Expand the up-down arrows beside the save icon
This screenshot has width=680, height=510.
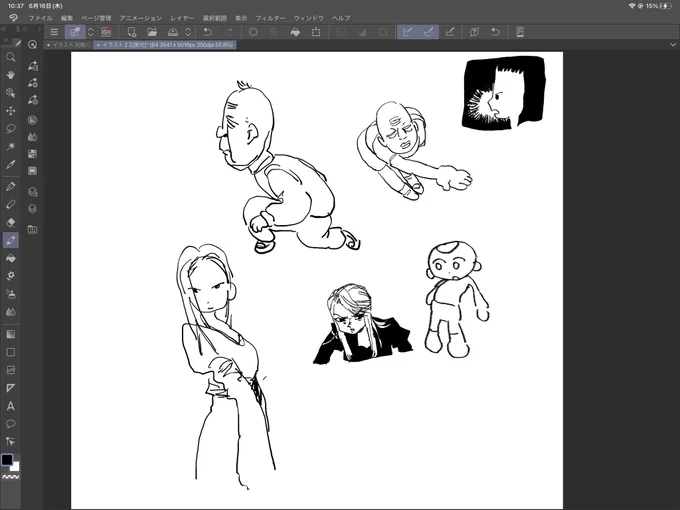[x=188, y=32]
